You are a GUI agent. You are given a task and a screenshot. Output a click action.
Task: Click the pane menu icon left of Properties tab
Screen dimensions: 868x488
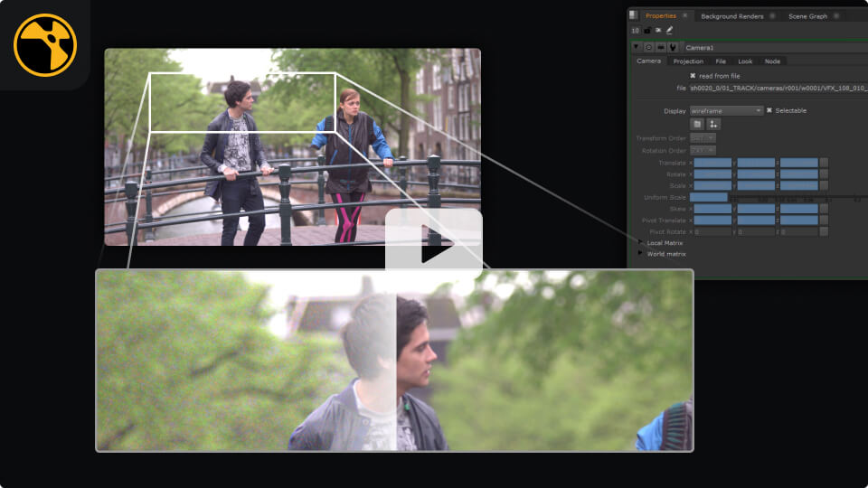(x=634, y=15)
